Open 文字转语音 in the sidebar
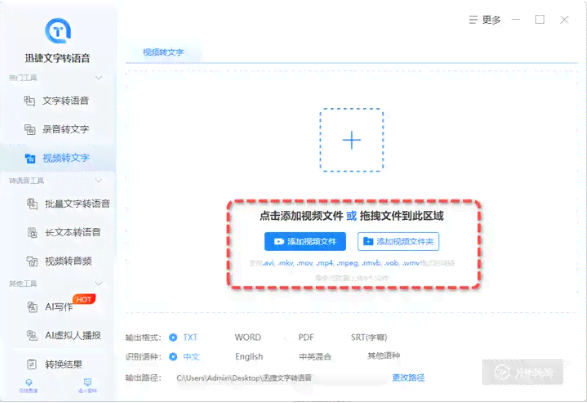 tap(57, 101)
